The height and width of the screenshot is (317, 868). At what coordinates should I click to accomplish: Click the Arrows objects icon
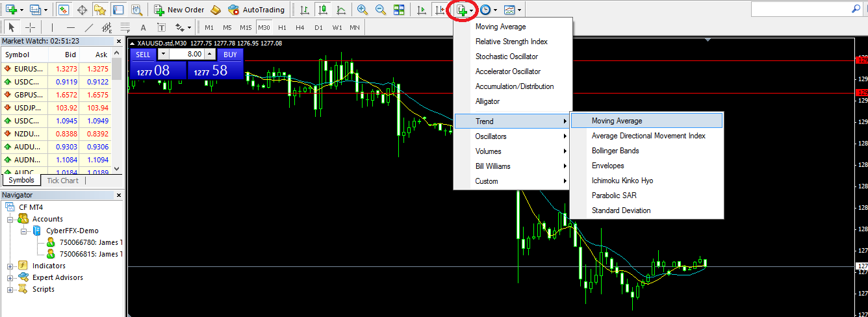click(179, 27)
